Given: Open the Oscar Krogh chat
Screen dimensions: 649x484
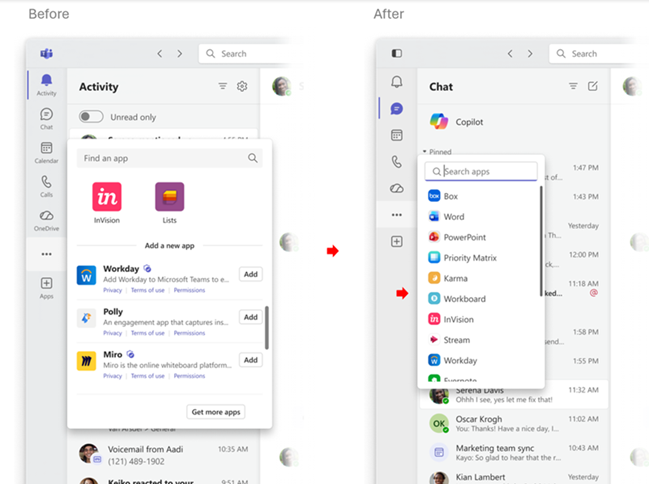Looking at the screenshot, I should click(514, 424).
